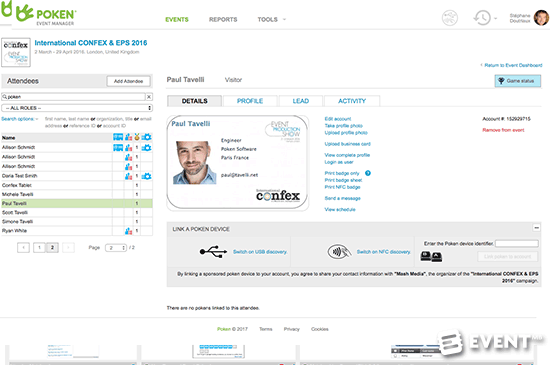Click booth icon in first Alison Schmidt row
This screenshot has height=365, width=550.
[x=118, y=148]
